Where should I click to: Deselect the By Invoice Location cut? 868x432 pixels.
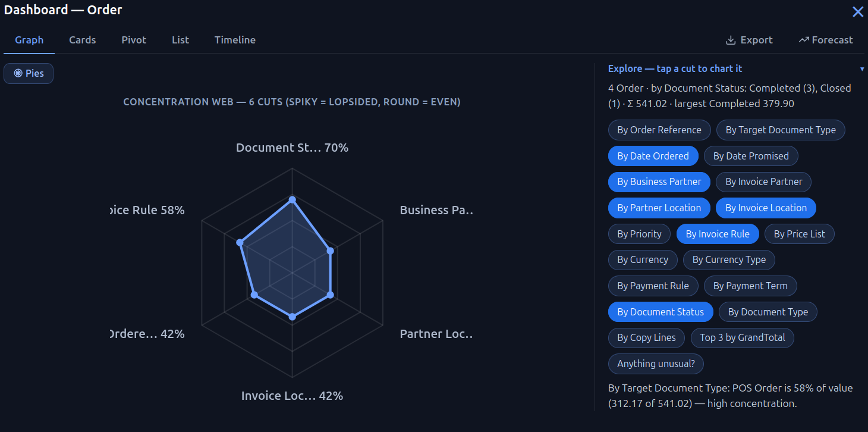[766, 208]
